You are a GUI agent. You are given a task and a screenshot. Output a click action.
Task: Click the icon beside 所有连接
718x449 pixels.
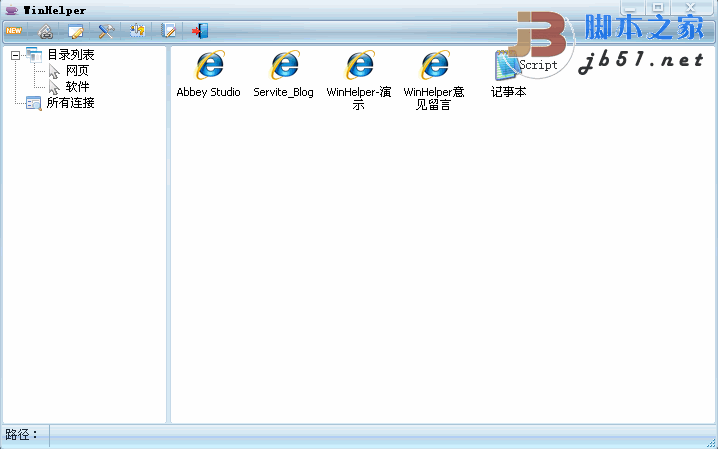click(33, 103)
